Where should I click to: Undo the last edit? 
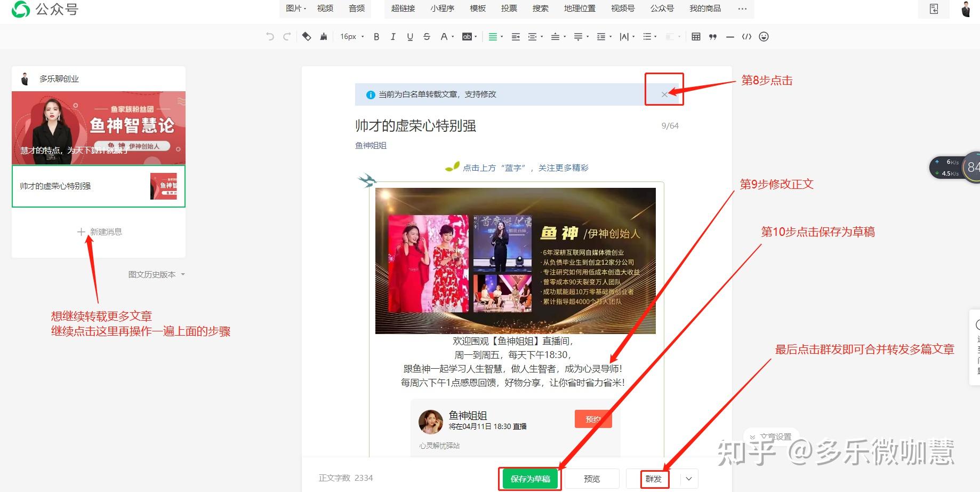270,36
